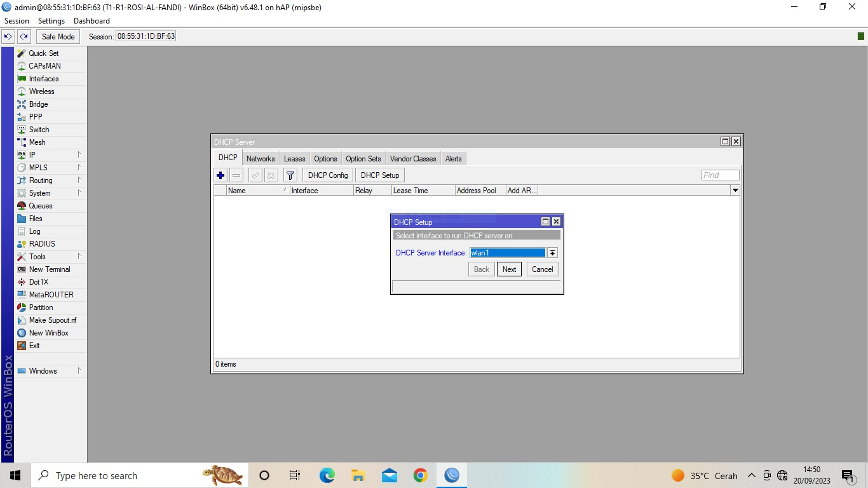This screenshot has height=488, width=868.
Task: Sort by Name column header
Action: (x=258, y=191)
